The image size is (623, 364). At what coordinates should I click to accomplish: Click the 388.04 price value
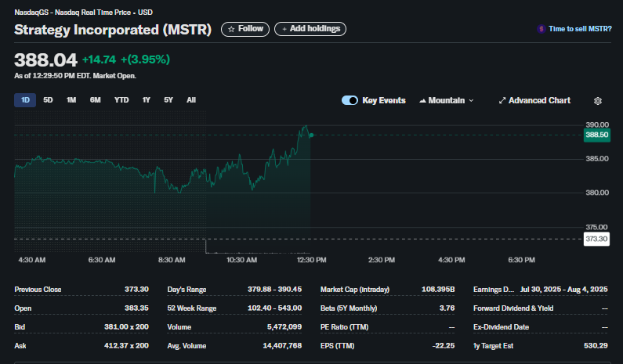[x=45, y=60]
